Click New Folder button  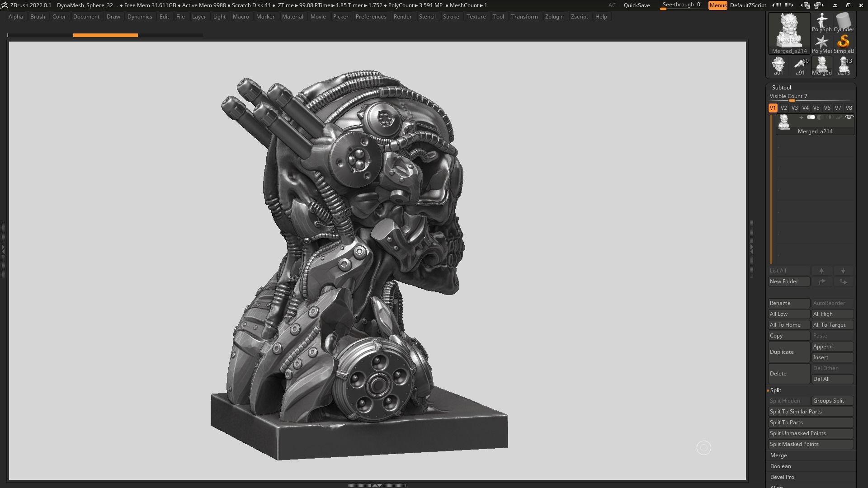point(789,282)
